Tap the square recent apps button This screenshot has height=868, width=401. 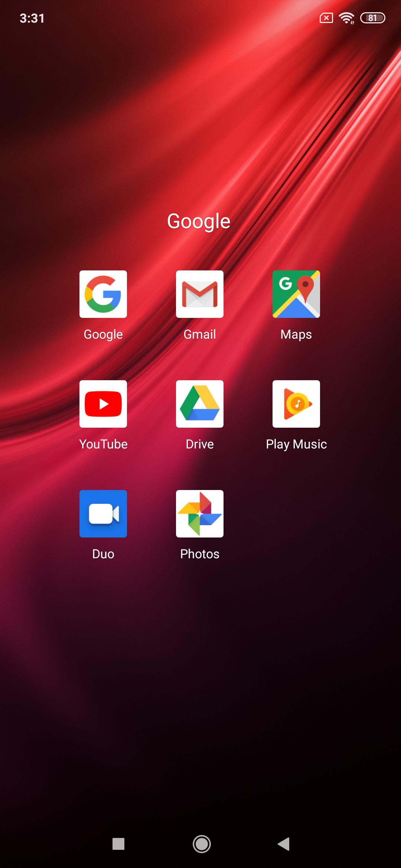pyautogui.click(x=118, y=844)
